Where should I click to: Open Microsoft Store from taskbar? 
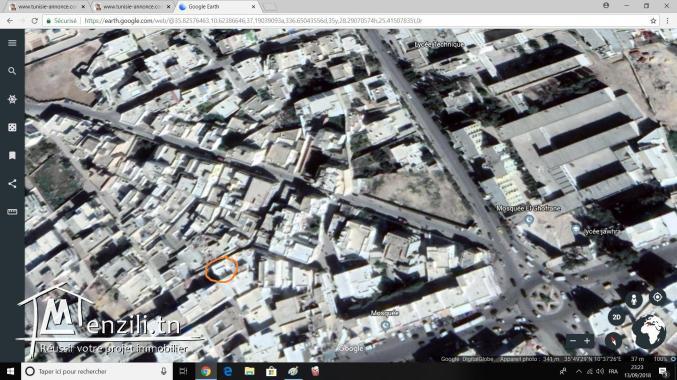(271, 371)
